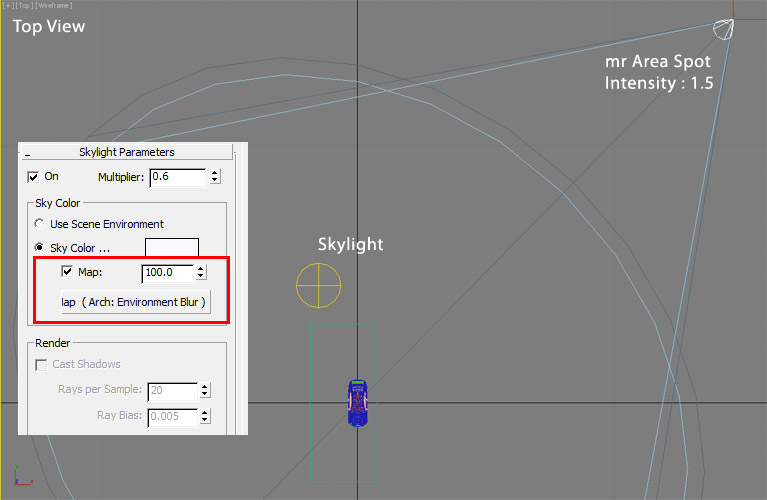Screen dimensions: 767x500
Task: Open the [Wireframe] shading menu
Action: (x=53, y=5)
